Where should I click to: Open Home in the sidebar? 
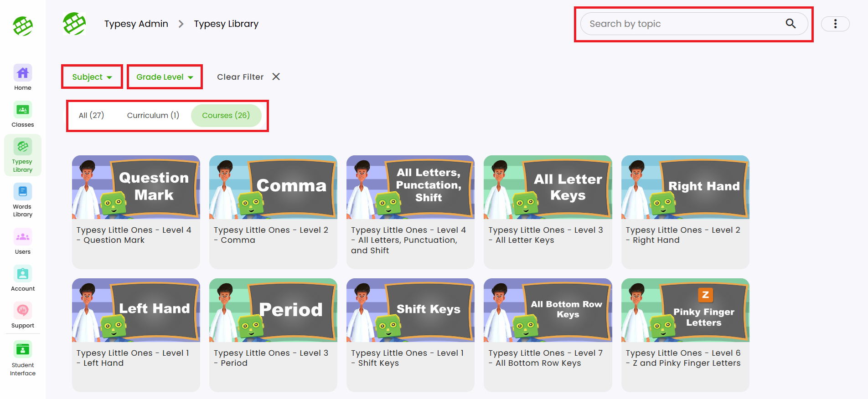[23, 77]
